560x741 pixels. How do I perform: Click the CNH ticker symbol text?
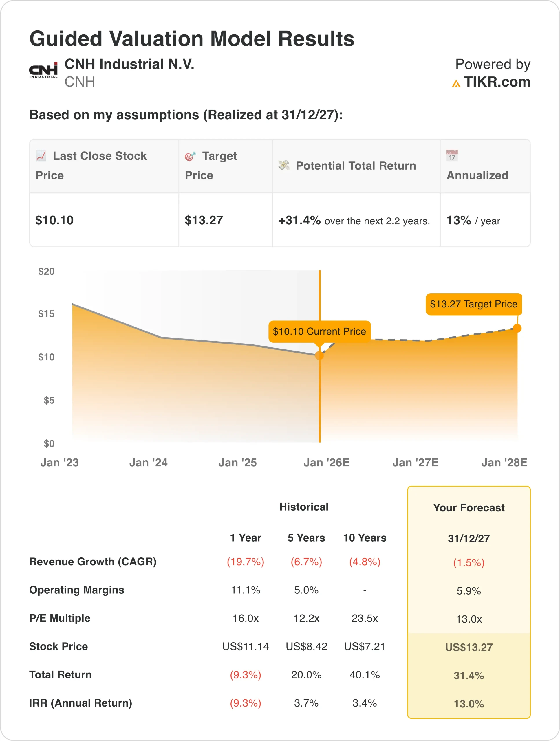pyautogui.click(x=80, y=82)
